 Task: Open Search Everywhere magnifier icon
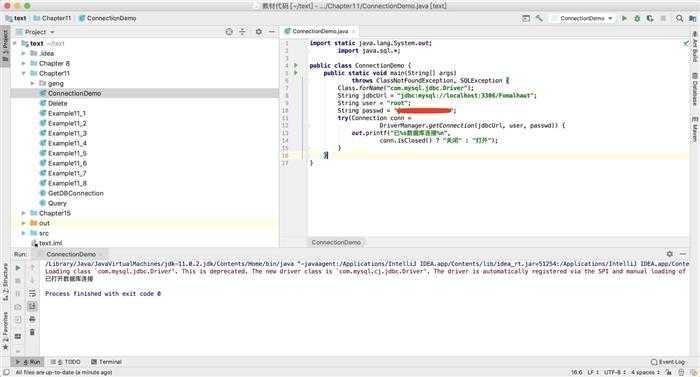[x=679, y=18]
